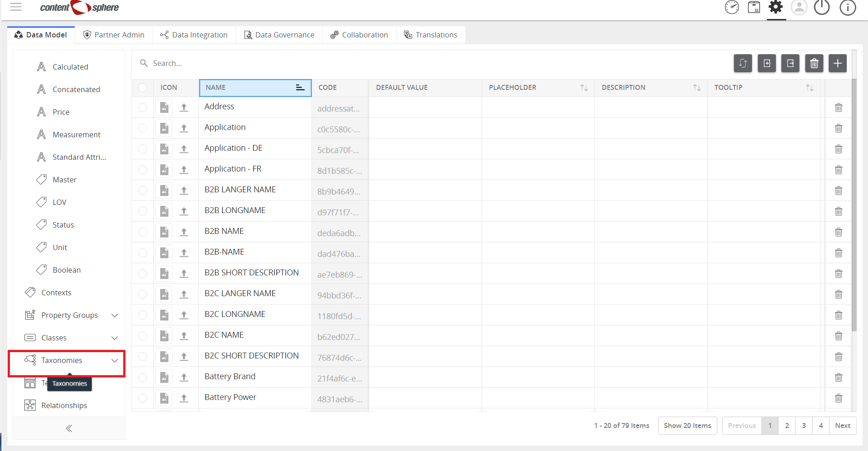868x451 pixels.
Task: Select the Application row checkbox
Action: (x=143, y=128)
